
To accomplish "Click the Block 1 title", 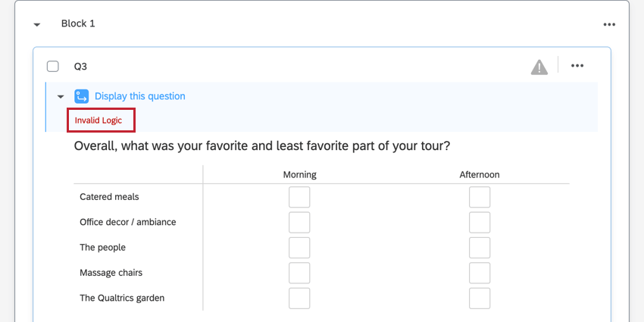I will [78, 23].
